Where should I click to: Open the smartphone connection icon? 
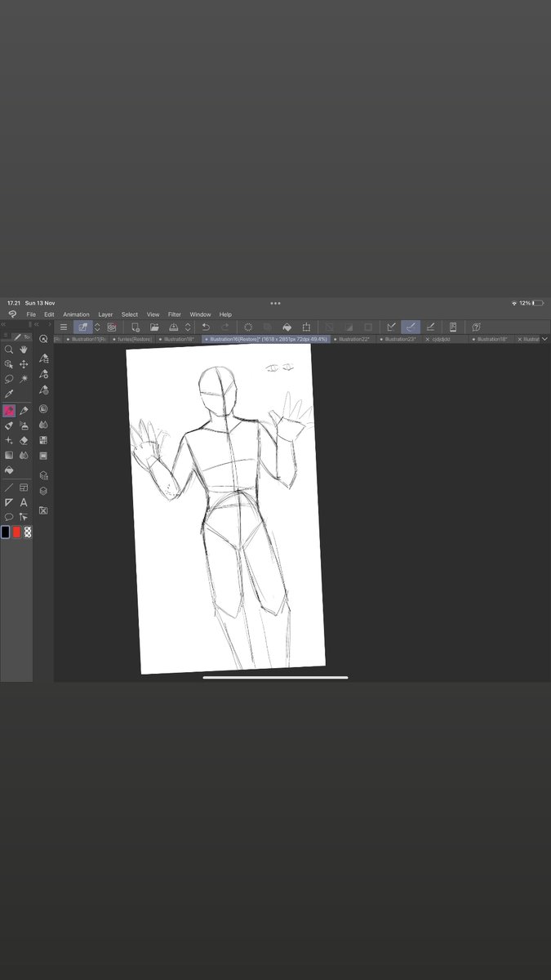pyautogui.click(x=453, y=327)
